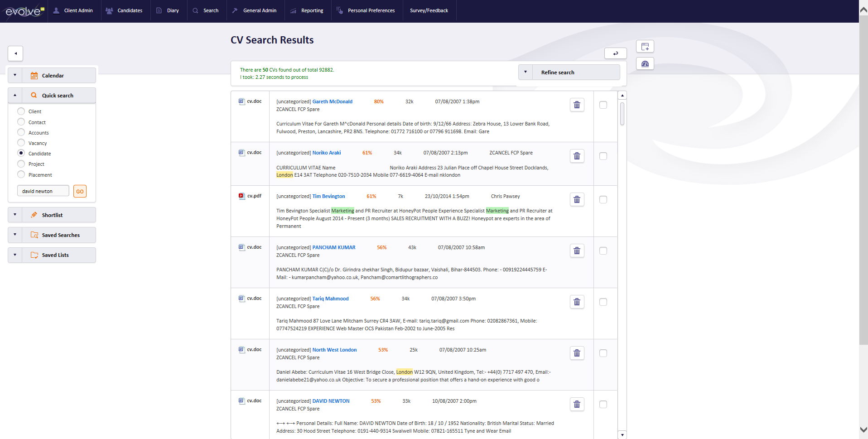Open the new window icon

645,46
